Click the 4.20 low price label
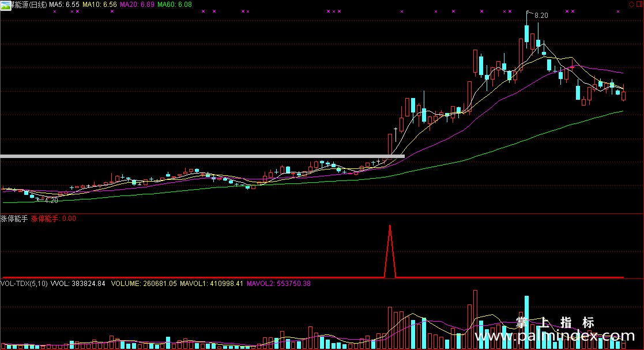Screen dimensions: 644x350 coord(51,201)
